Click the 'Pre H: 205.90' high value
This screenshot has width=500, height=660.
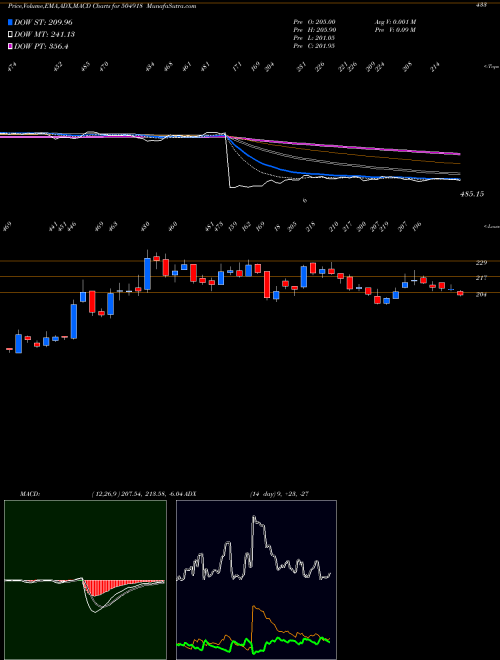[x=314, y=30]
